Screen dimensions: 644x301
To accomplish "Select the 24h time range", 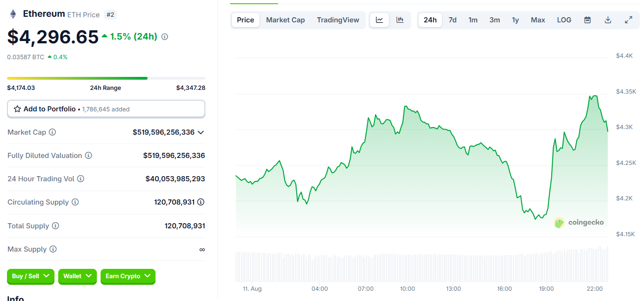I will point(430,20).
